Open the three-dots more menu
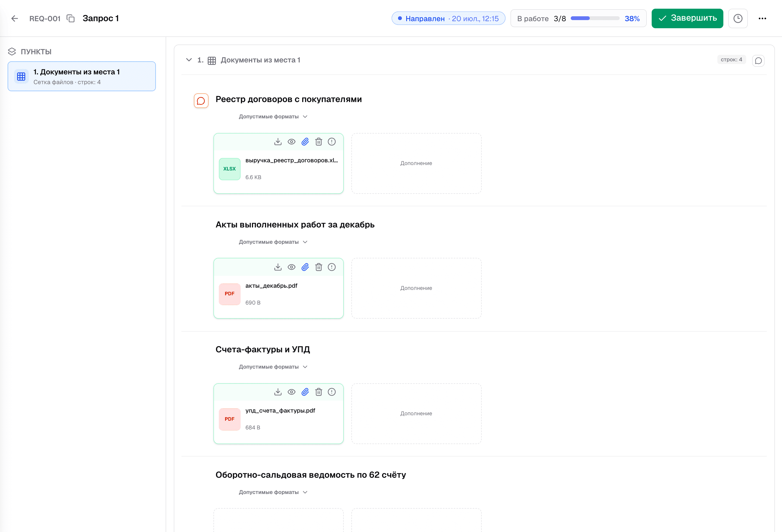This screenshot has height=532, width=782. coord(762,18)
